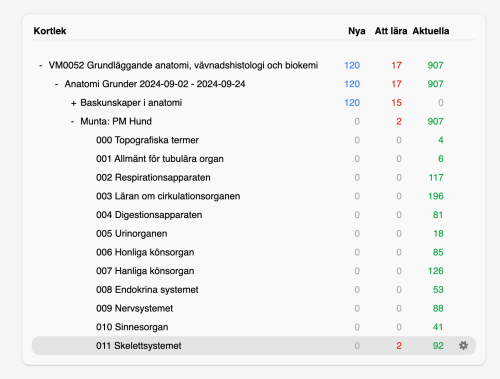Click due count 117 for Respirationsapparaten
Screen dimensions: 500x379
[436, 177]
